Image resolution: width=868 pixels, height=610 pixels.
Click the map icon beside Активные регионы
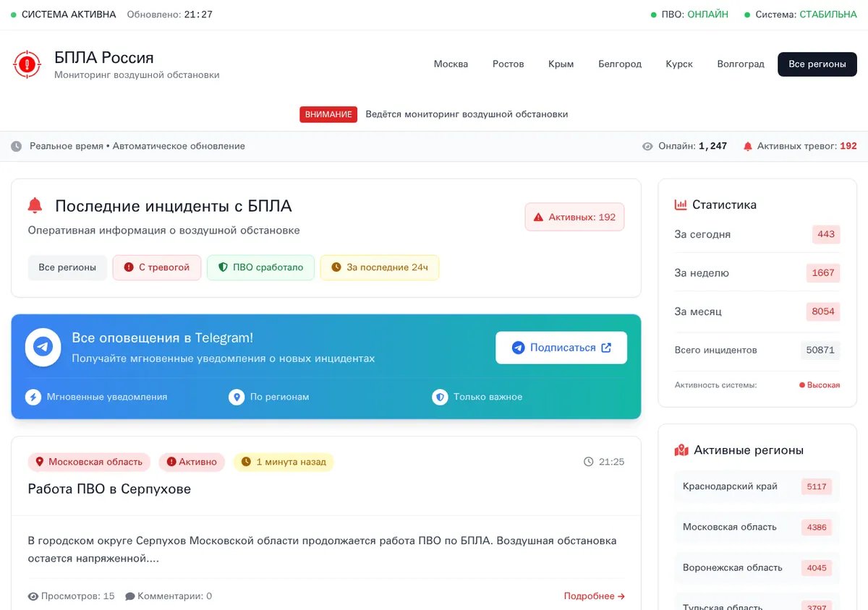(x=681, y=450)
